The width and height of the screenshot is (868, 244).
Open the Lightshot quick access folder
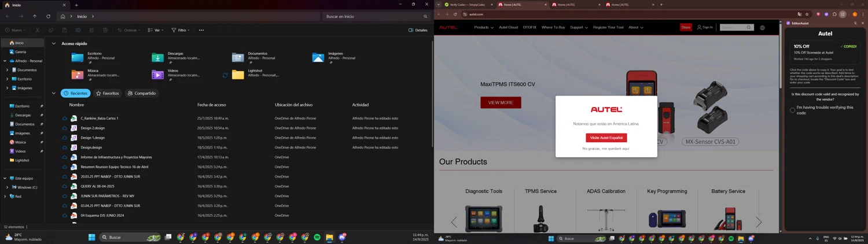(x=255, y=74)
